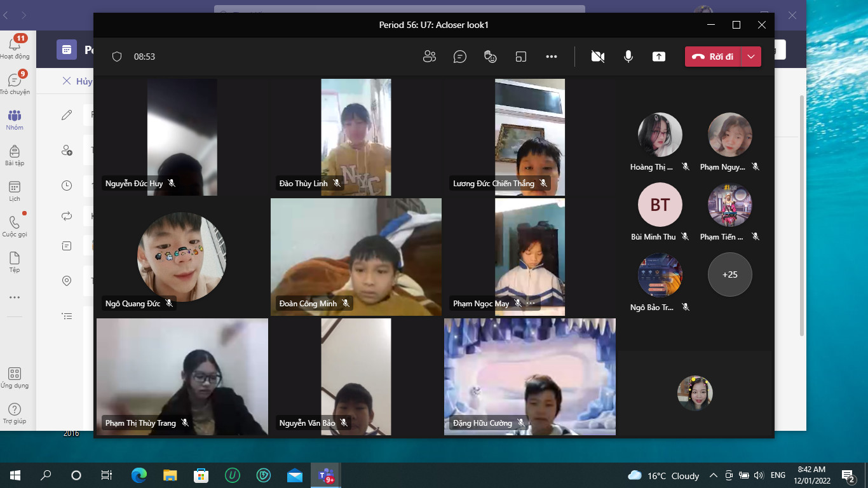Toggle the microphone mute

coord(628,57)
